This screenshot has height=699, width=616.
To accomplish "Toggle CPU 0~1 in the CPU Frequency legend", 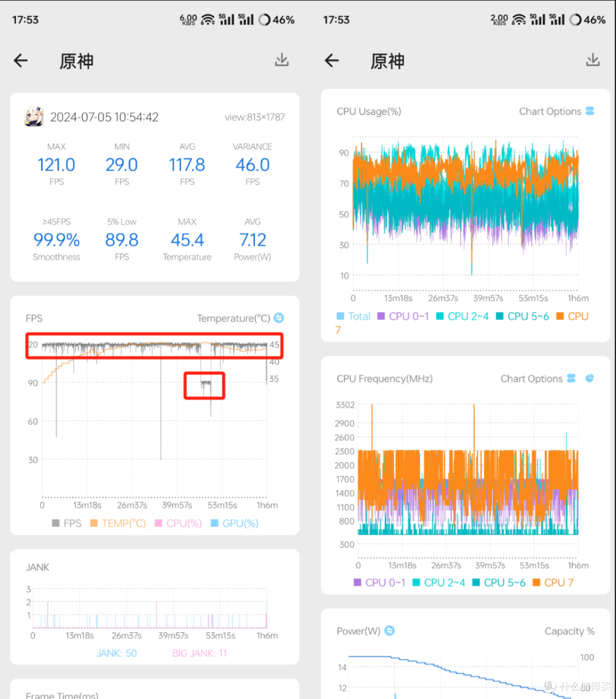I will pos(380,583).
